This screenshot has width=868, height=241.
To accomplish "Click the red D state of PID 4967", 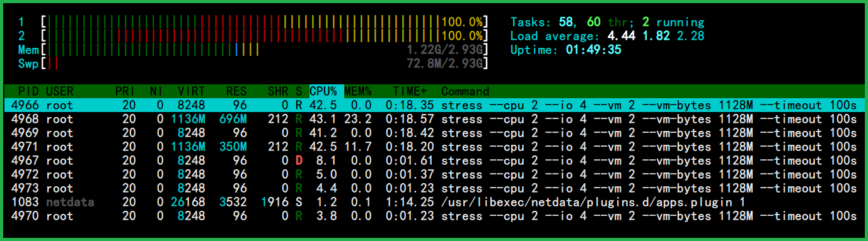I will pyautogui.click(x=299, y=160).
